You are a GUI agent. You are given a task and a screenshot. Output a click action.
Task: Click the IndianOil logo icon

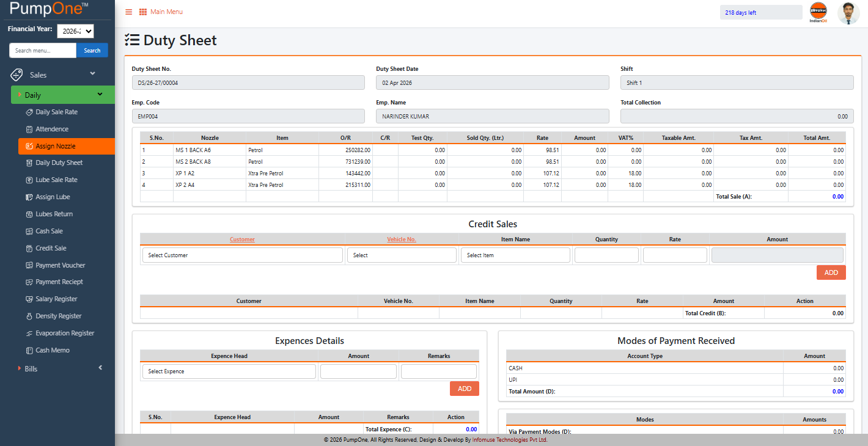coord(818,13)
